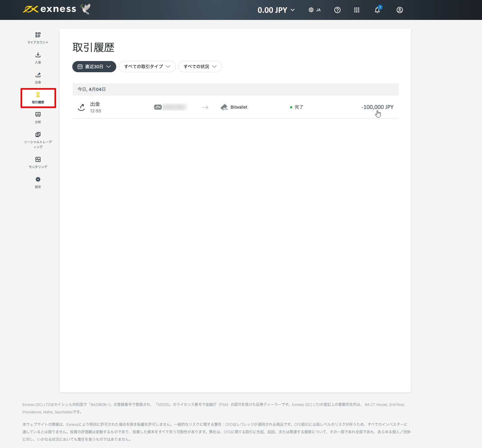The image size is (482, 448).
Task: Switch the JA language selector
Action: pyautogui.click(x=314, y=10)
